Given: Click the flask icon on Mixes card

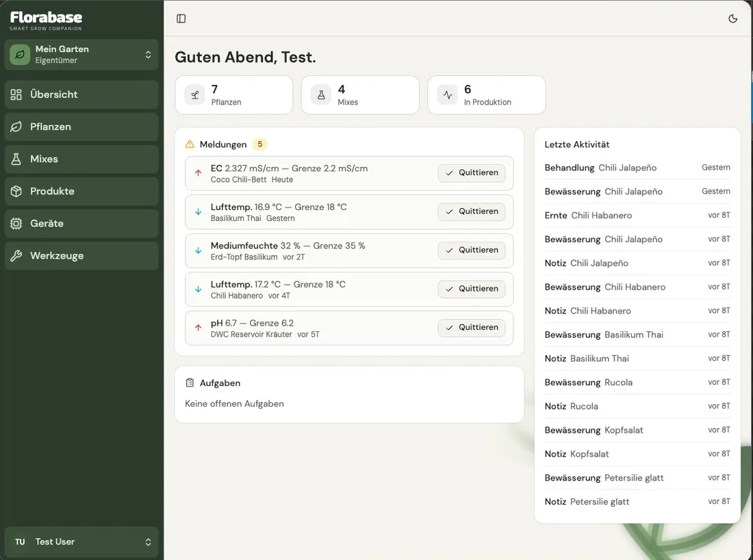Looking at the screenshot, I should point(321,95).
